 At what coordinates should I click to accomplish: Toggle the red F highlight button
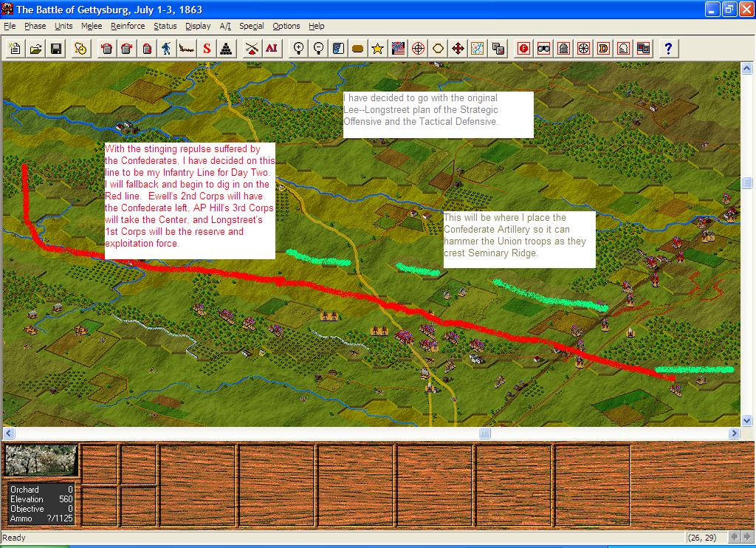pyautogui.click(x=523, y=48)
